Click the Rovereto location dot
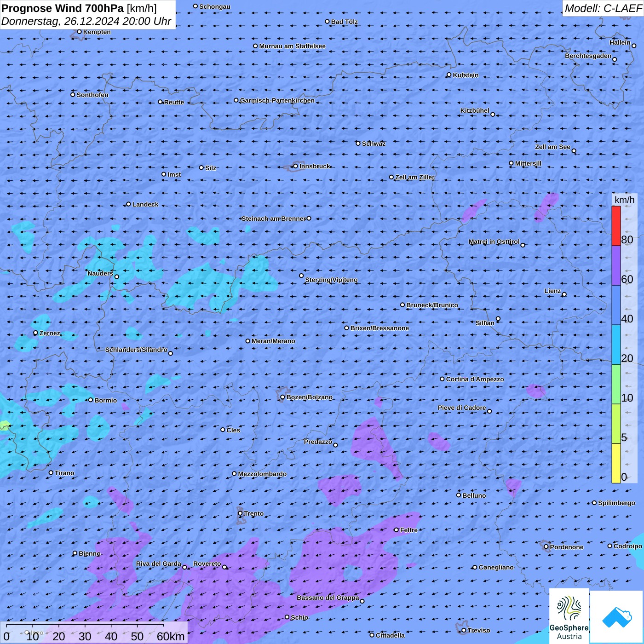 [x=224, y=567]
